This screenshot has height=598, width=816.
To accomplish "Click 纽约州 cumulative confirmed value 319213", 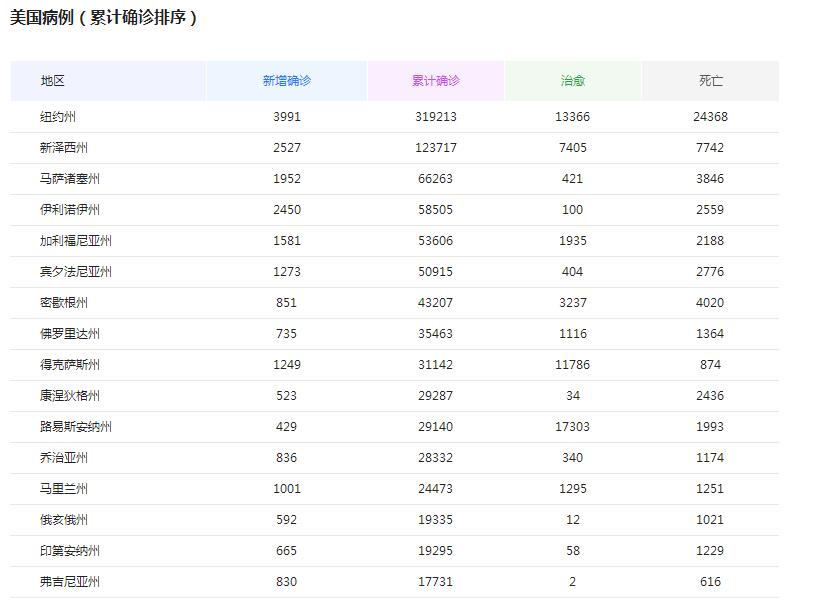I will [437, 116].
